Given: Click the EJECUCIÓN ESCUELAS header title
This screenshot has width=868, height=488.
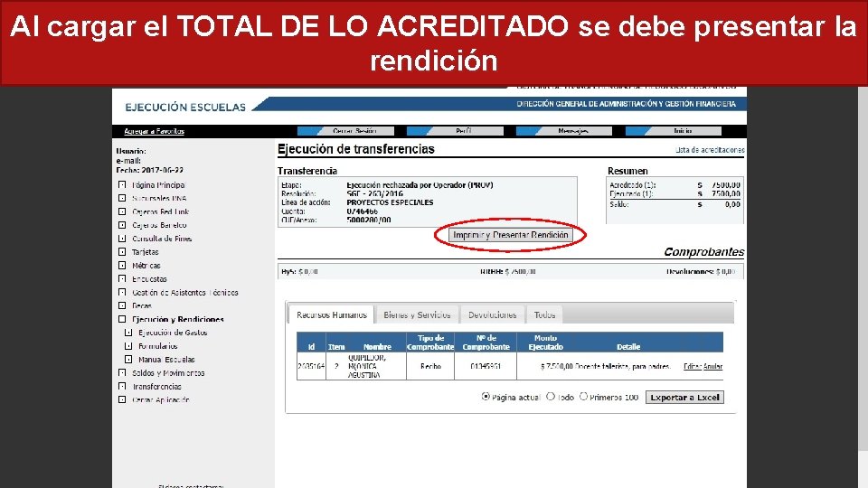Looking at the screenshot, I should coord(185,108).
